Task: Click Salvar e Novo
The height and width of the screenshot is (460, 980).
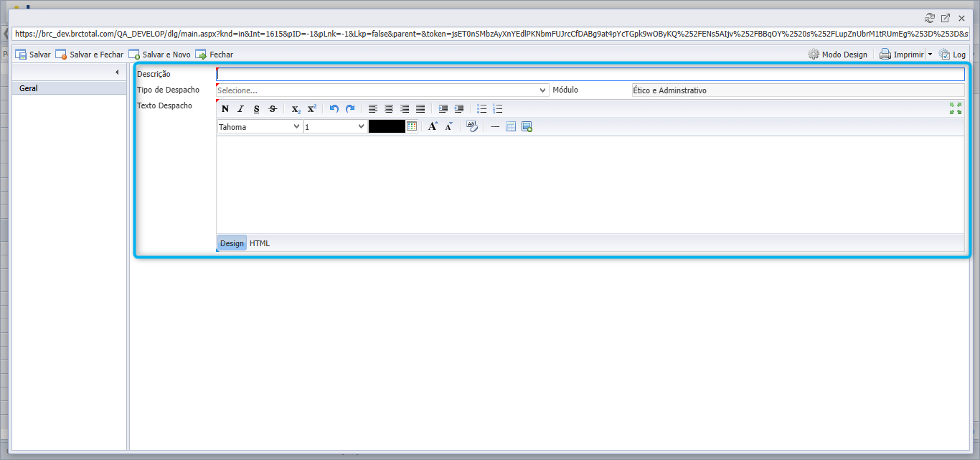Action: [x=160, y=55]
